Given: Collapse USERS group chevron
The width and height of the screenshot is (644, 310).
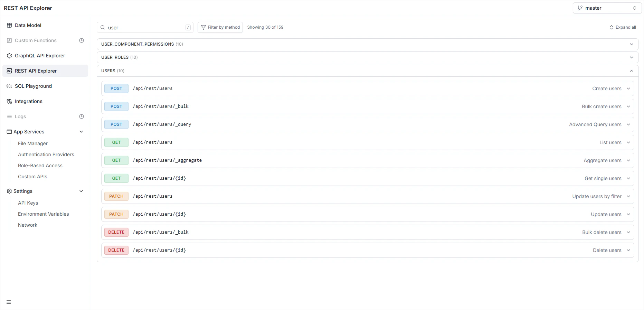Looking at the screenshot, I should (632, 71).
